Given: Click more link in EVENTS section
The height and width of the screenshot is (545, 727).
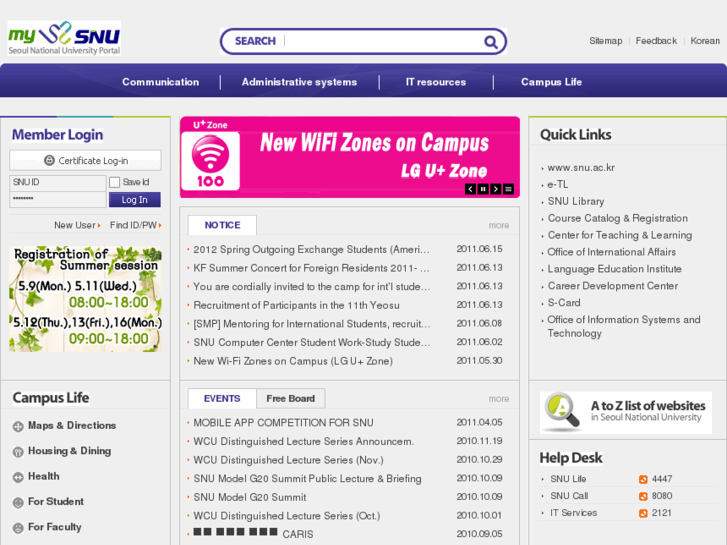Looking at the screenshot, I should pos(498,399).
